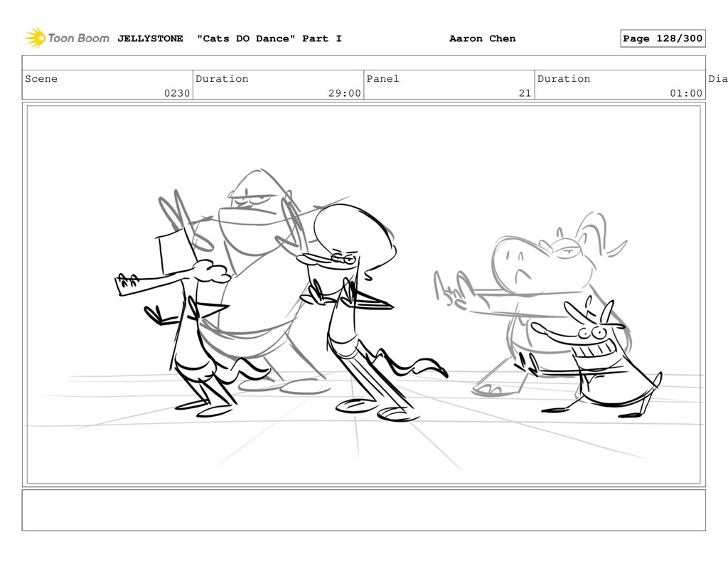728x564 pixels.
Task: Click the artist name Aaron Chen
Action: (x=483, y=38)
